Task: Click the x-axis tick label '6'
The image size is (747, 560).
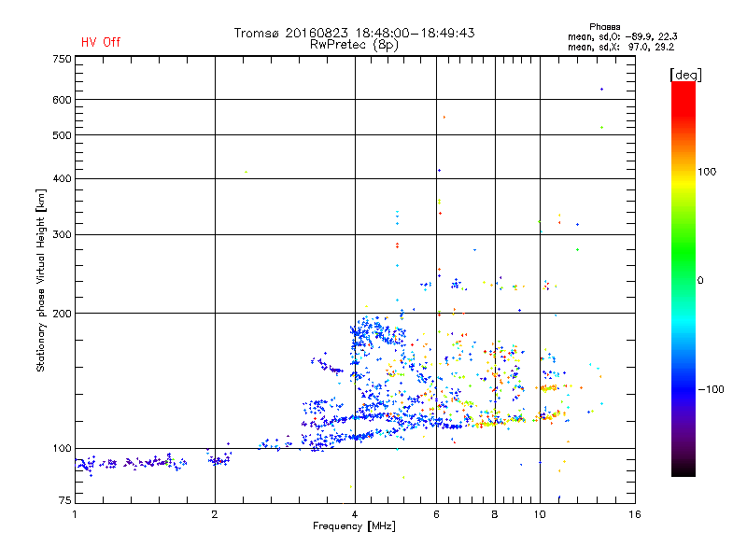Action: pos(436,514)
